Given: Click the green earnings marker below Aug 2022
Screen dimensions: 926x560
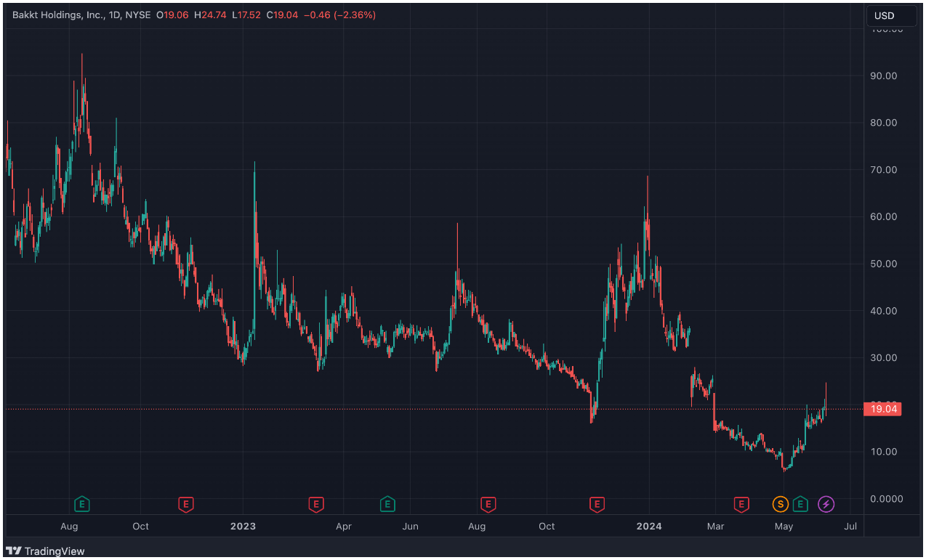Looking at the screenshot, I should [x=82, y=503].
